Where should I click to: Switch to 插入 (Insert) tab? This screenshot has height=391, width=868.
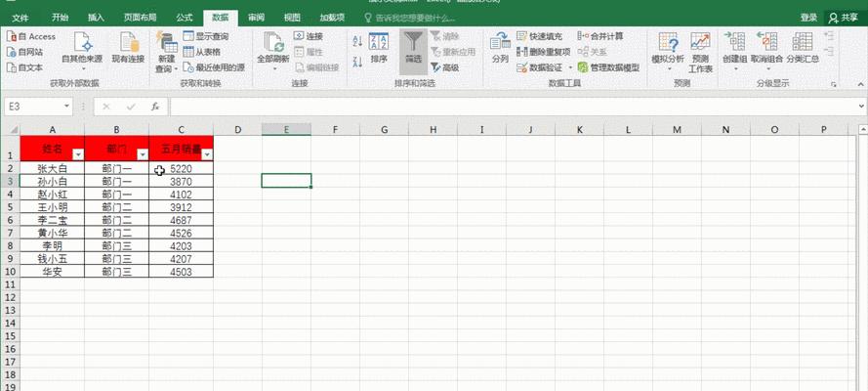(x=97, y=18)
